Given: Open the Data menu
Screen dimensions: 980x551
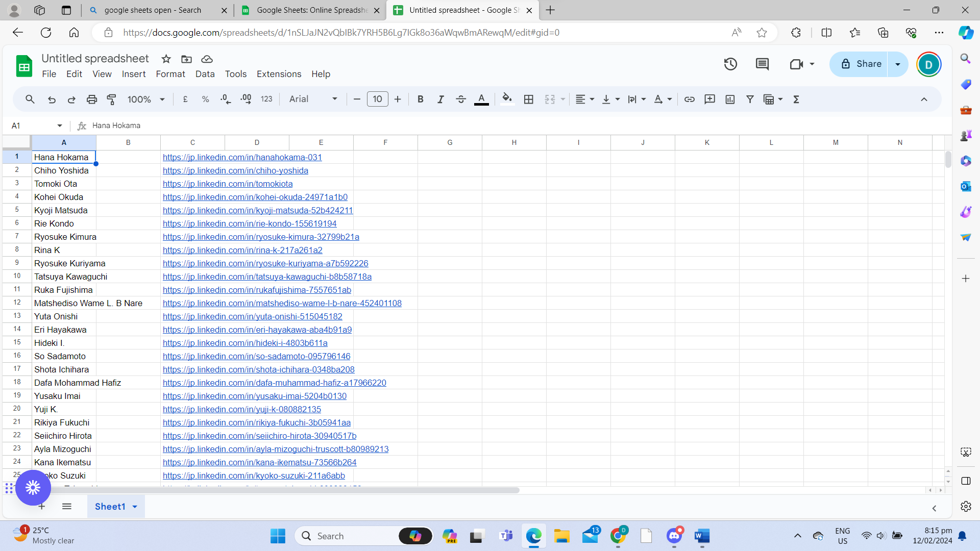Looking at the screenshot, I should point(205,74).
